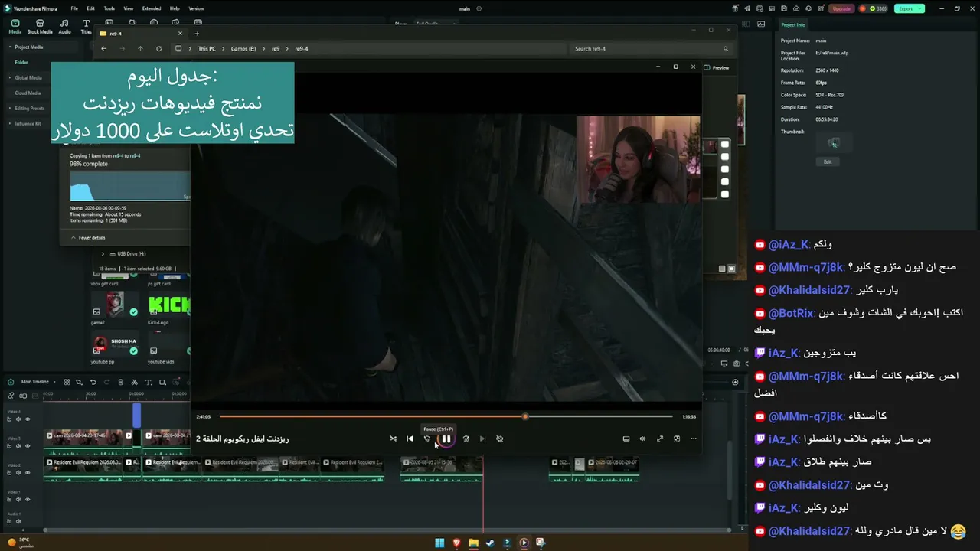Pause playback in the media player
The image size is (980, 551).
pos(446,439)
